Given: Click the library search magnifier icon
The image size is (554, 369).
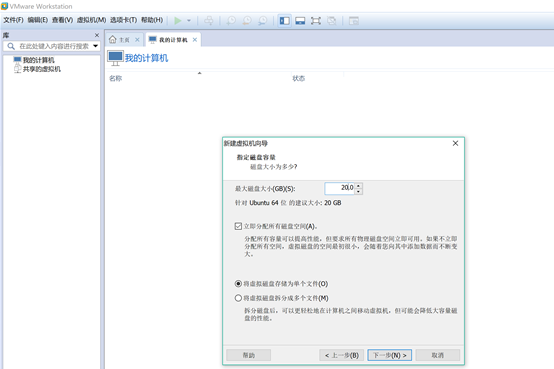Looking at the screenshot, I should tap(11, 46).
